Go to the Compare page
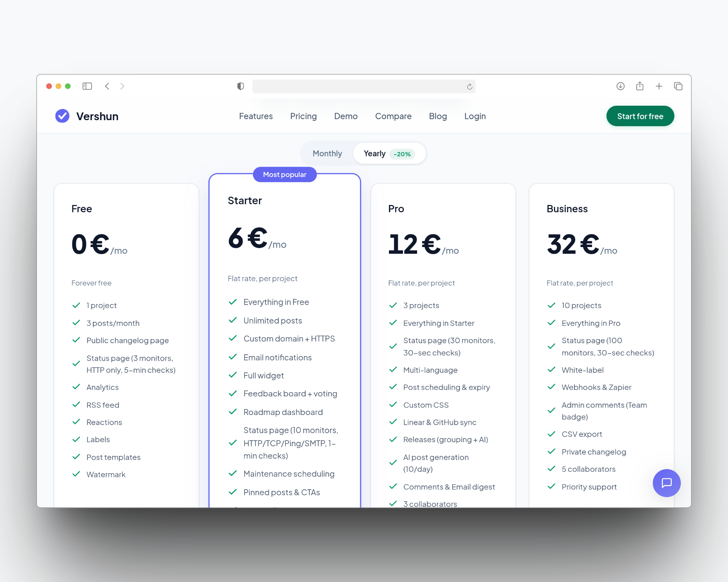This screenshot has height=582, width=728. point(393,116)
